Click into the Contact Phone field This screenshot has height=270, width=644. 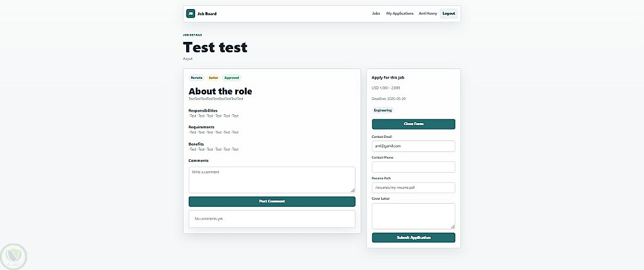point(413,167)
